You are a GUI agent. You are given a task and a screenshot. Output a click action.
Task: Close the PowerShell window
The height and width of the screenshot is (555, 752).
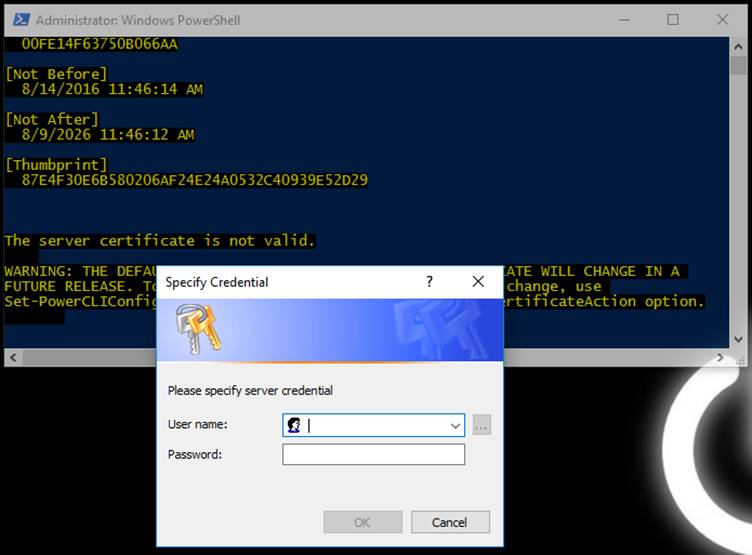tap(722, 20)
